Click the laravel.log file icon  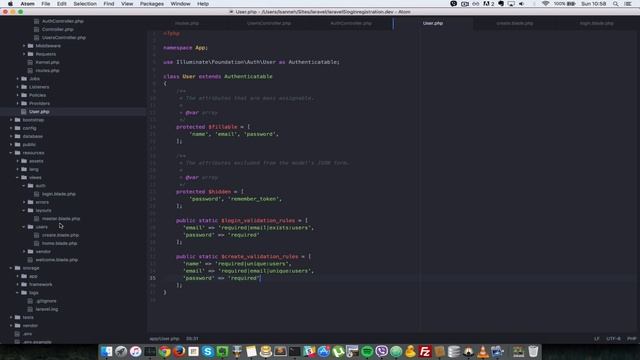click(x=30, y=309)
